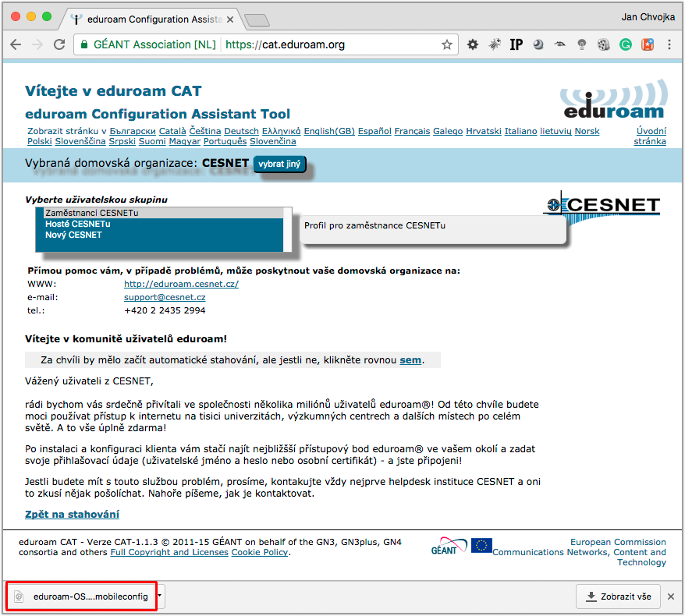The height and width of the screenshot is (616, 685).
Task: Open the gear extension icon in toolbar
Action: click(473, 44)
